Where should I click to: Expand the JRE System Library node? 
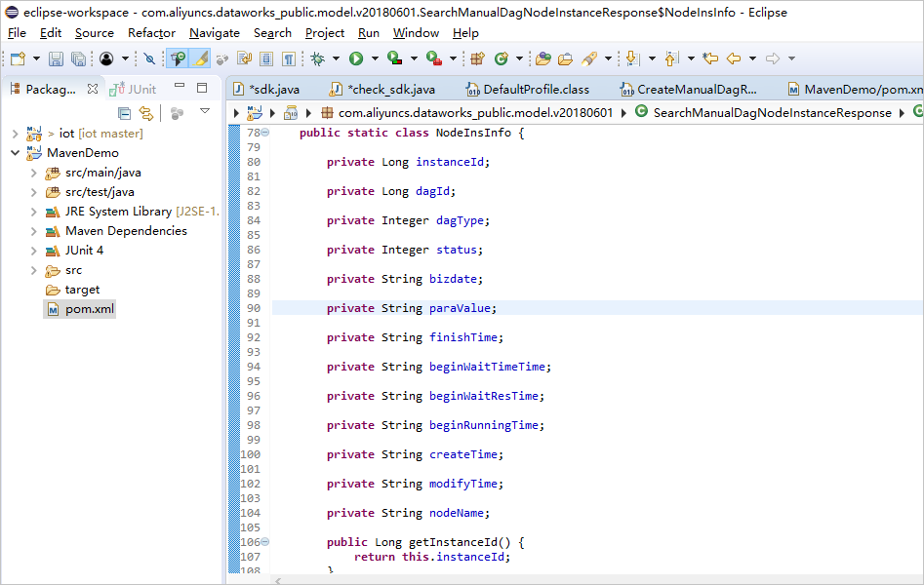point(33,212)
